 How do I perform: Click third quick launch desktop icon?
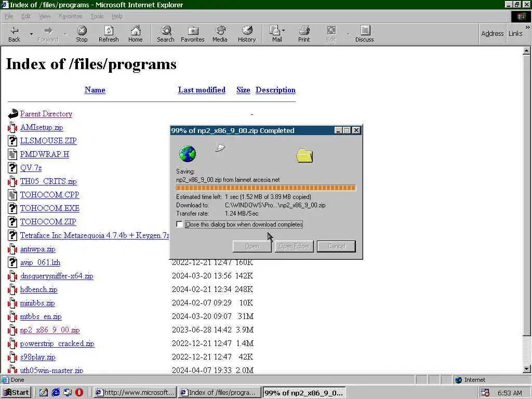coord(68,393)
